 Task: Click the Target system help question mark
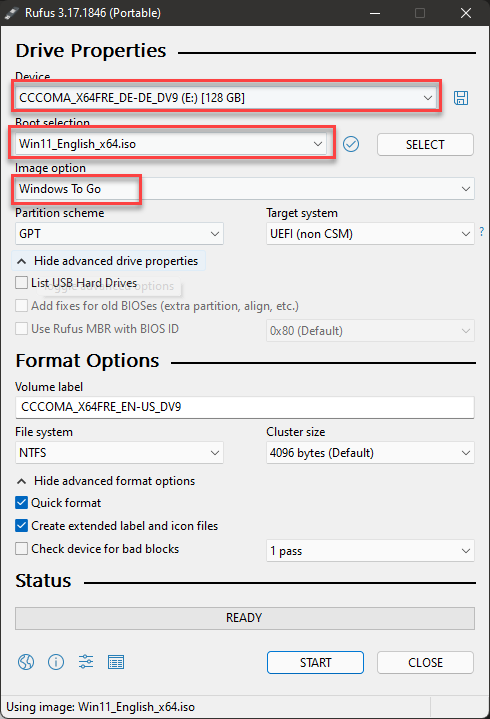pyautogui.click(x=481, y=231)
